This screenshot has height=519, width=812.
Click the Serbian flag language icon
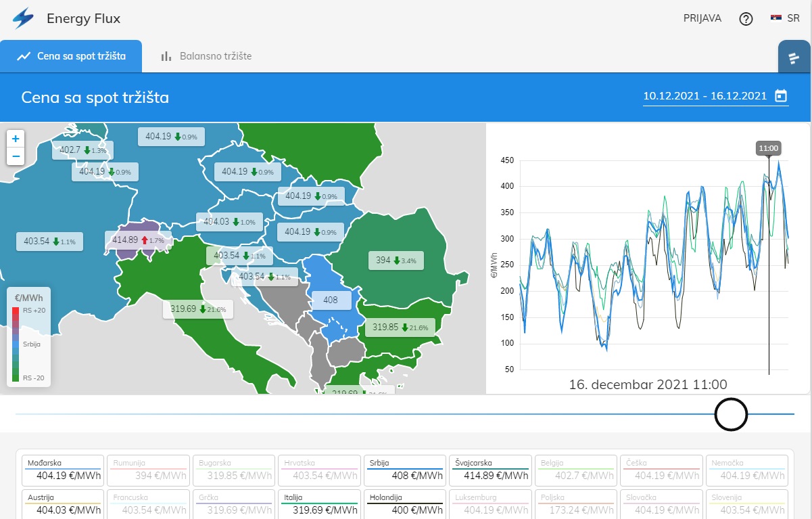click(x=776, y=18)
